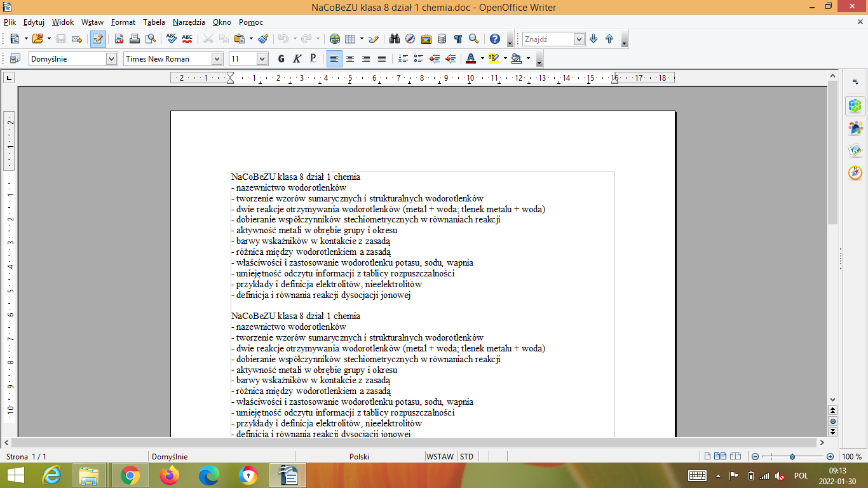Expand the paragraph style Domyślnie dropdown
The image size is (868, 488).
tap(112, 58)
